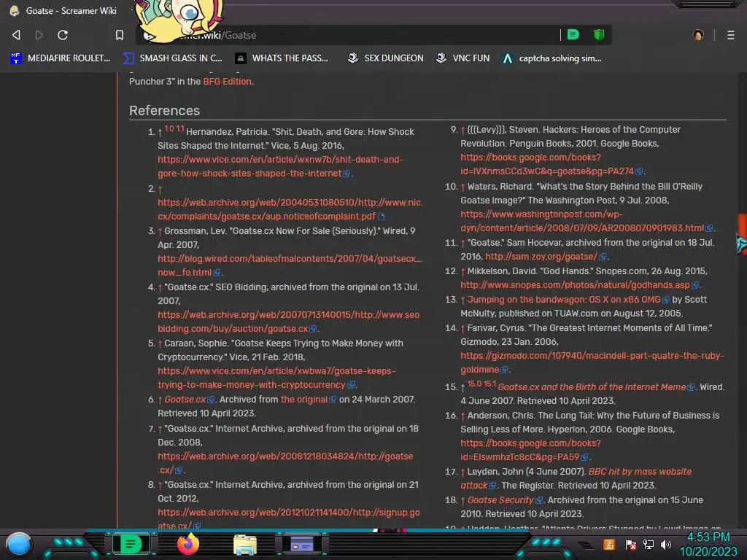Viewport: 747px width, 560px height.
Task: Open the VNC FUN bookmark
Action: (462, 58)
